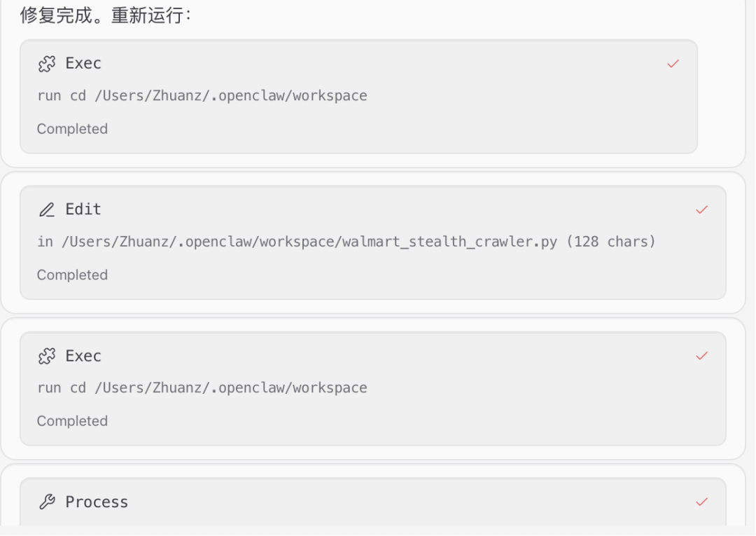Click the red checkmark on second Exec card

pos(701,356)
